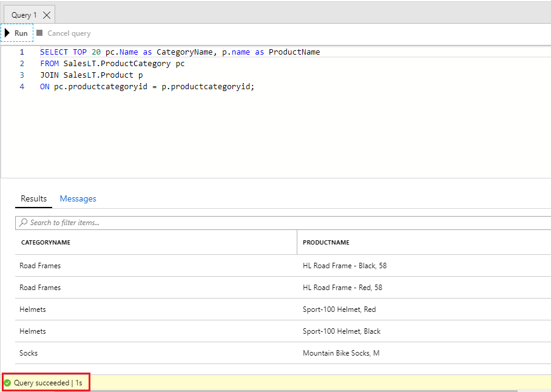Select the HL Road Frame - Red row
This screenshot has height=392, width=551.
(x=343, y=287)
